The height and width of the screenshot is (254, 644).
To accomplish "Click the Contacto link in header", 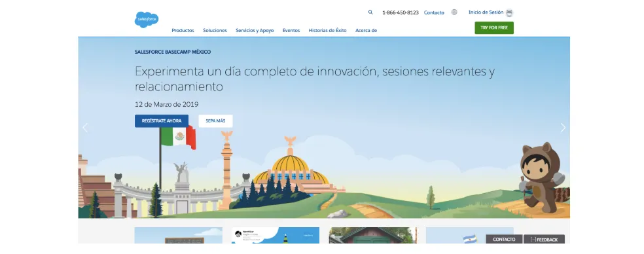I will coord(434,12).
